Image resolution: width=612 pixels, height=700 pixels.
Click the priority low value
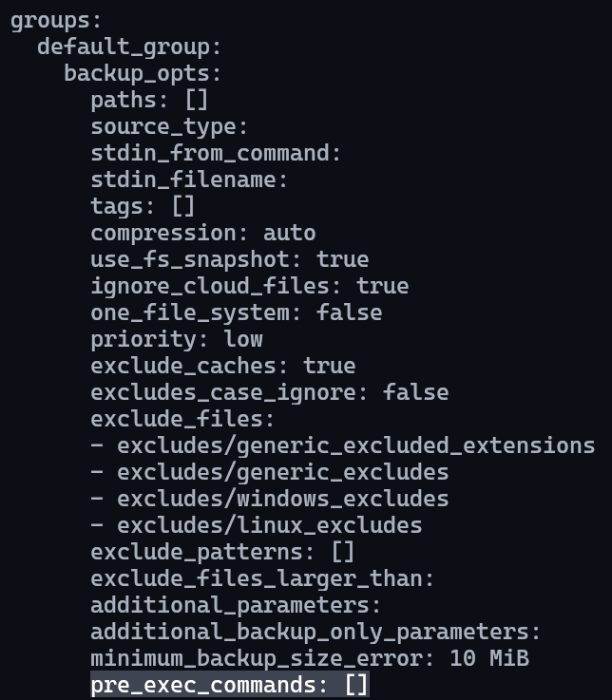pyautogui.click(x=243, y=340)
